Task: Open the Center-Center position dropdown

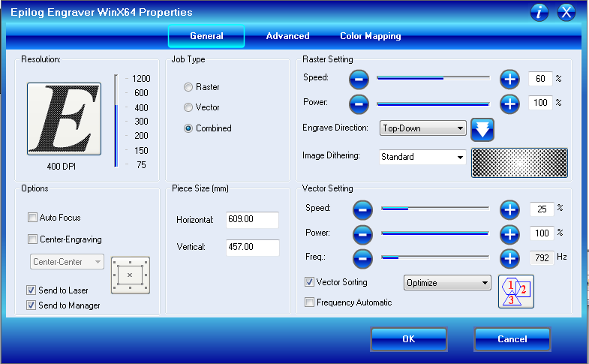Action: click(x=67, y=262)
